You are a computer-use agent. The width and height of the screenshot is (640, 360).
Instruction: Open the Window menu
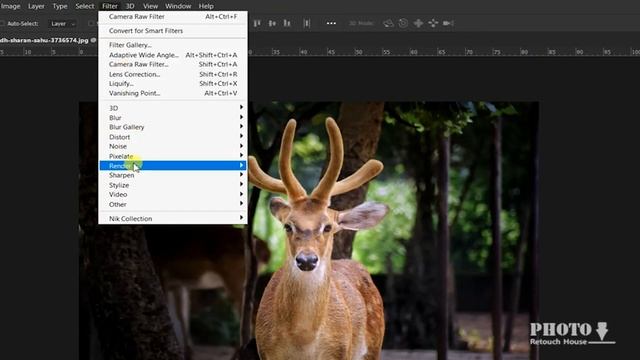[178, 6]
